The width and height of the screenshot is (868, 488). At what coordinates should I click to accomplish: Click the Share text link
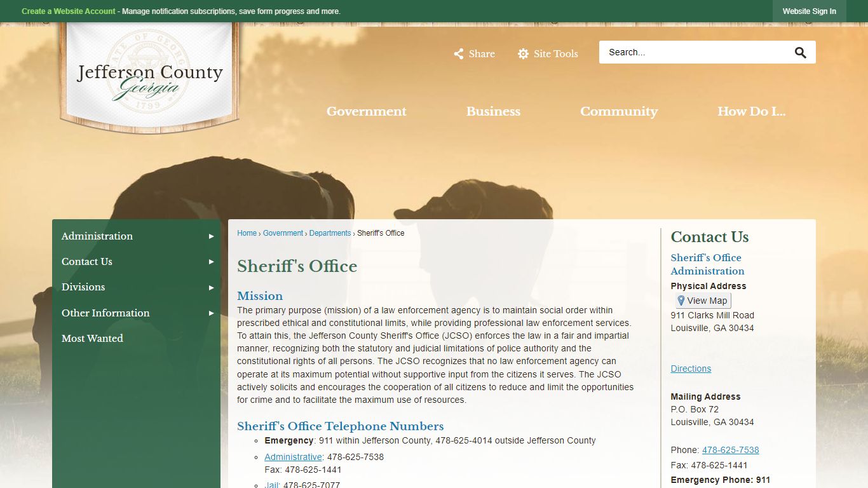482,54
